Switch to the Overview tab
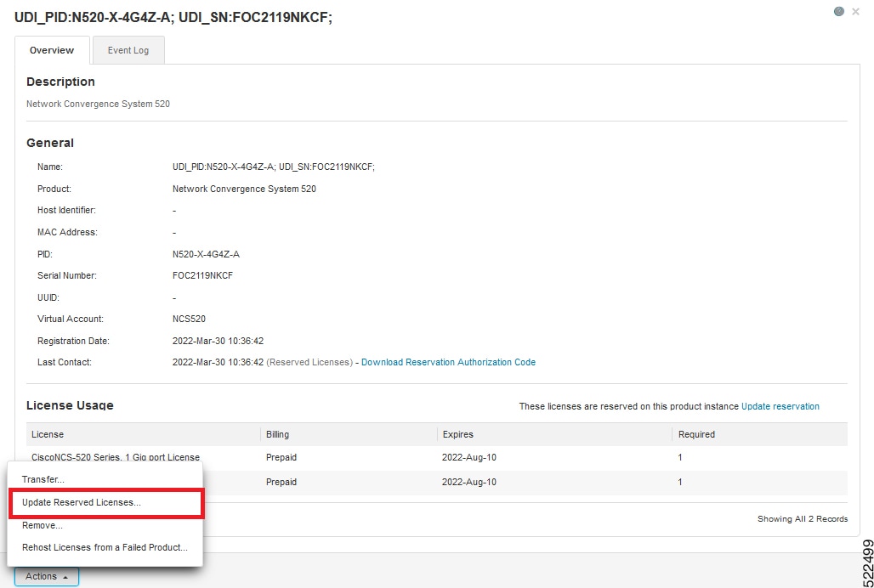 coord(52,50)
